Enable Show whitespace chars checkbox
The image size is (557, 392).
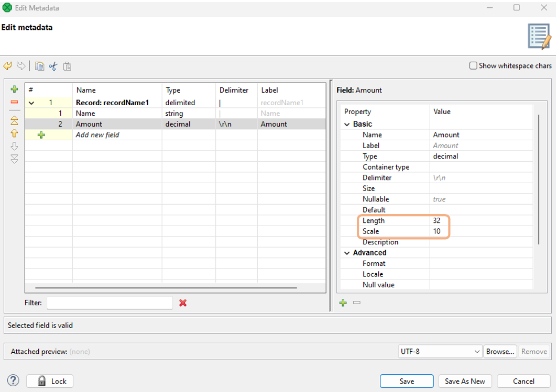pos(473,66)
